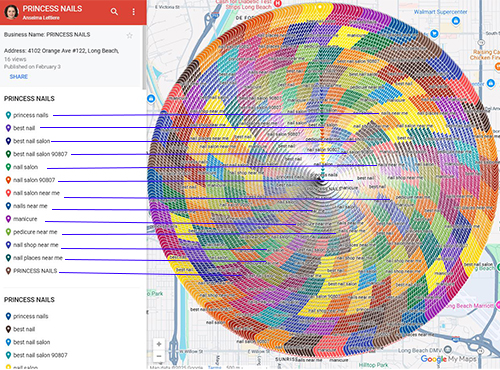This screenshot has height=370, width=500.
Task: Click the left panel vertical scrollbar
Action: point(144,57)
